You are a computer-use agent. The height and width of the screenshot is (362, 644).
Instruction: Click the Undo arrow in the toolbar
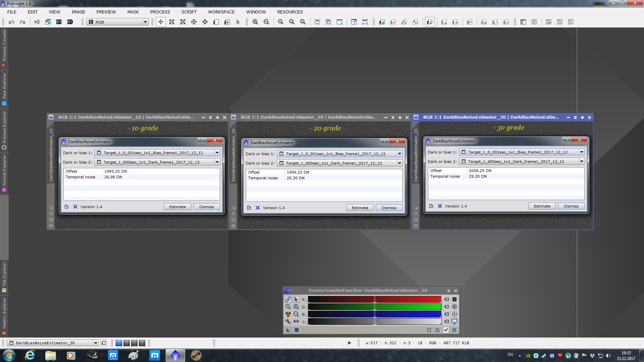coord(11,22)
